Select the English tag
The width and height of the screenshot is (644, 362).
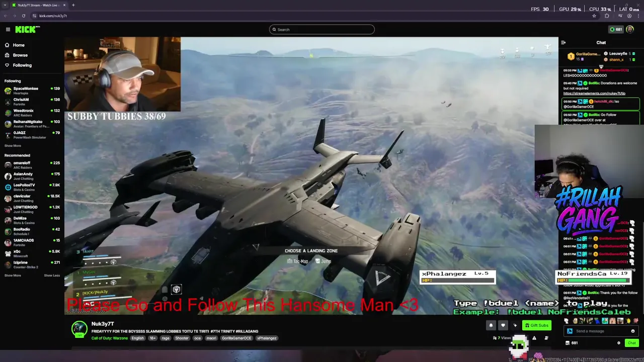click(138, 338)
